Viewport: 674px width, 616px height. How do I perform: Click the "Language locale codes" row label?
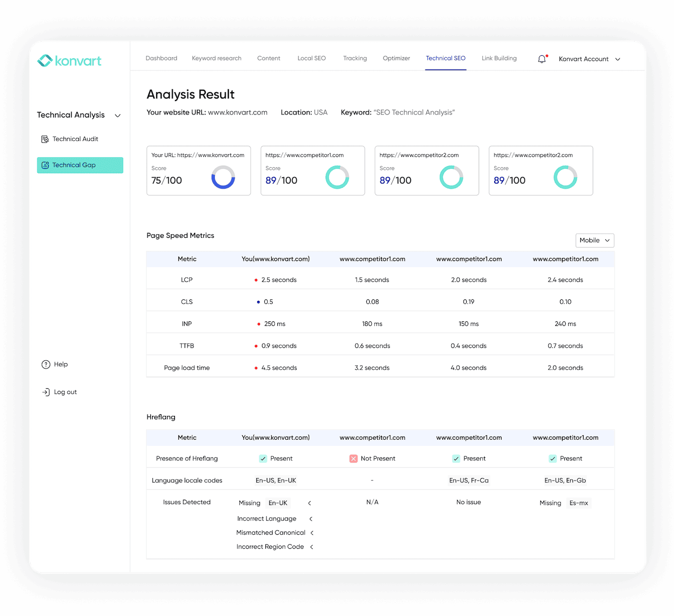187,480
